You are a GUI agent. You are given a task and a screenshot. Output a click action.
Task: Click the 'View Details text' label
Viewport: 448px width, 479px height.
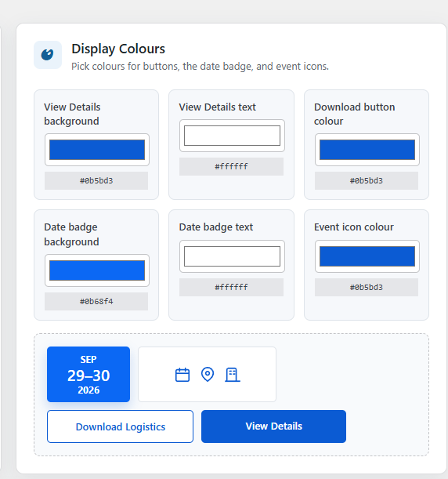click(217, 107)
